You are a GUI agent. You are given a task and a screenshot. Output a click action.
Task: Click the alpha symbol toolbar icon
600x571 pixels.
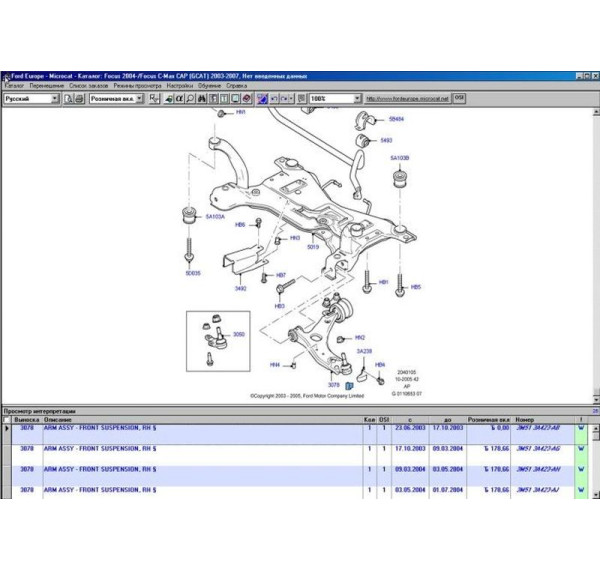[x=181, y=99]
